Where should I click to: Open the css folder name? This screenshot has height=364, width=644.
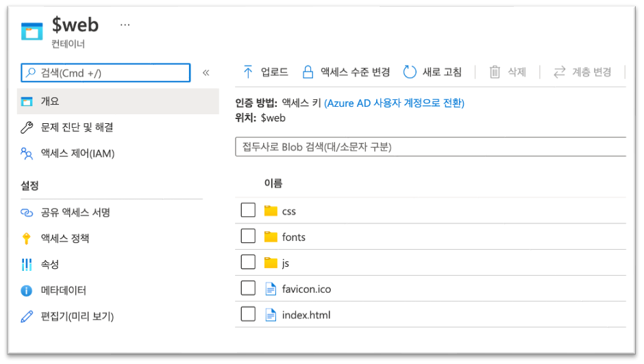[x=288, y=211]
